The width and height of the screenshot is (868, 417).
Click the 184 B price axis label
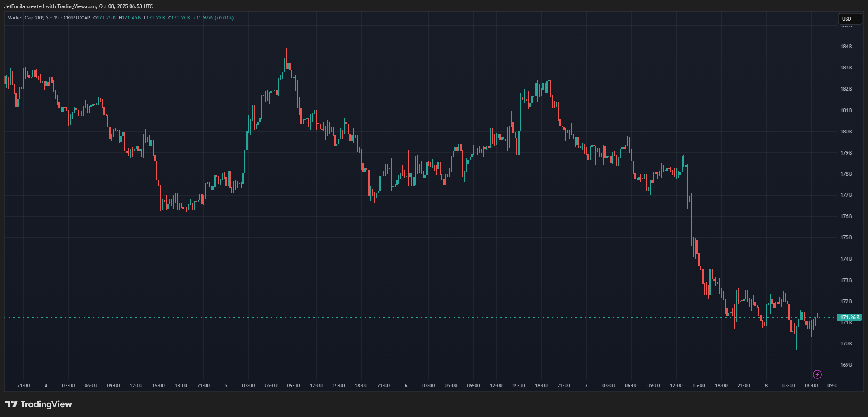point(846,47)
